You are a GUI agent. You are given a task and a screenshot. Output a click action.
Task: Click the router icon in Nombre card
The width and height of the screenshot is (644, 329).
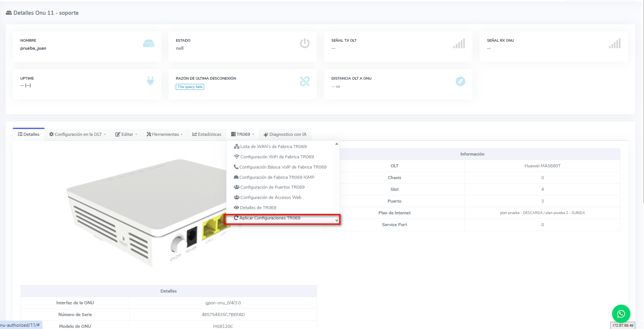[x=148, y=44]
